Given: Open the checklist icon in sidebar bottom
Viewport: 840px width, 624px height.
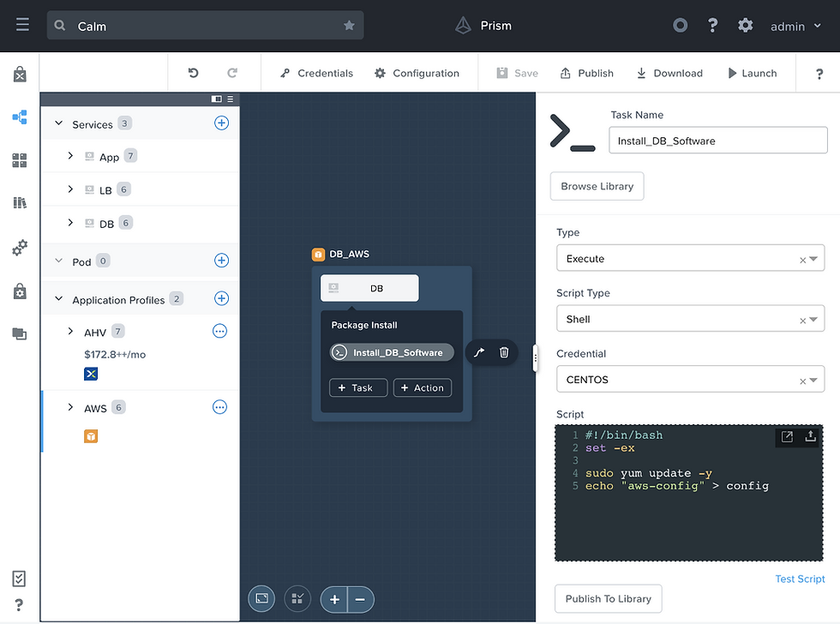Looking at the screenshot, I should click(x=19, y=579).
